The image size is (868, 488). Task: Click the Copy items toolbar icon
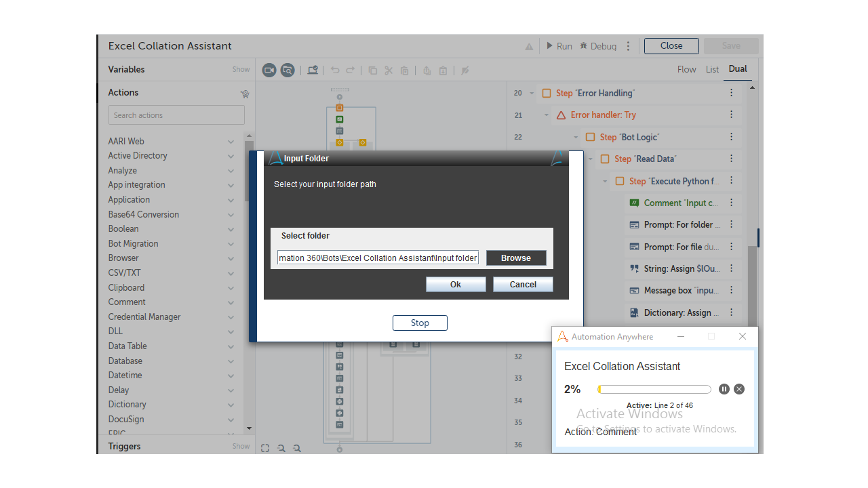[x=373, y=70]
